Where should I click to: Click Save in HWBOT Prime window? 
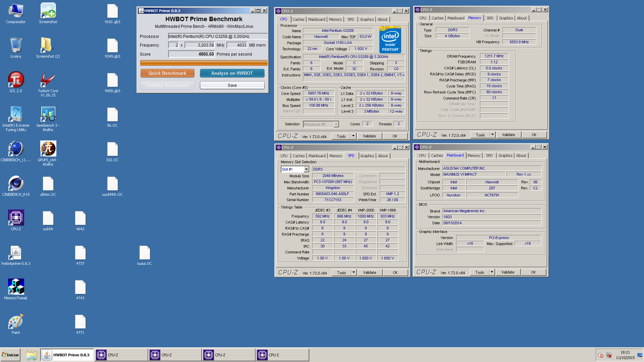(x=232, y=85)
